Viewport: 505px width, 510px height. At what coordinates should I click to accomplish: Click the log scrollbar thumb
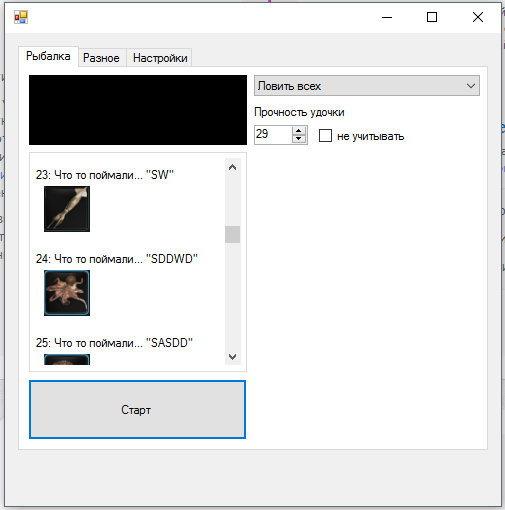[233, 235]
